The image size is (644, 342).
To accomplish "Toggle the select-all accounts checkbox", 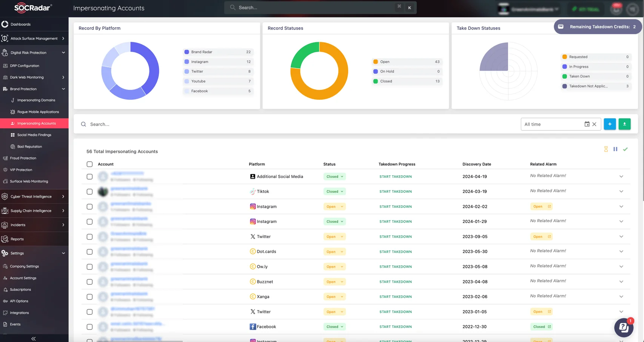I will [89, 164].
